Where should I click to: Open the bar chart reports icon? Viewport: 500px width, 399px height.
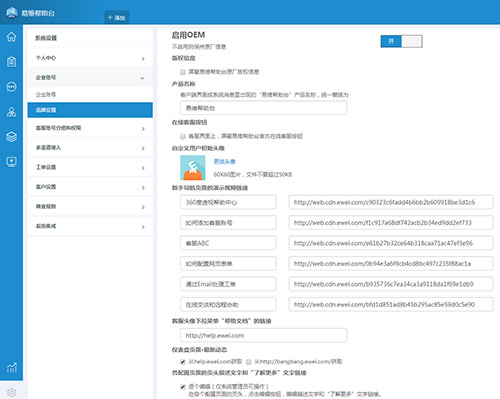(x=11, y=368)
